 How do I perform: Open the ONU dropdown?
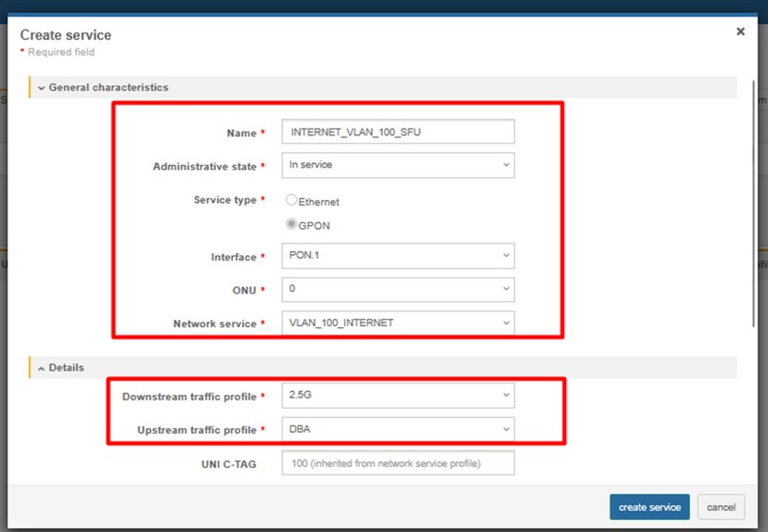[397, 289]
